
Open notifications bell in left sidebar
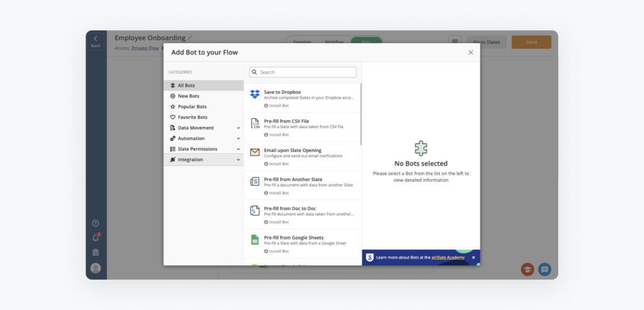tap(96, 238)
